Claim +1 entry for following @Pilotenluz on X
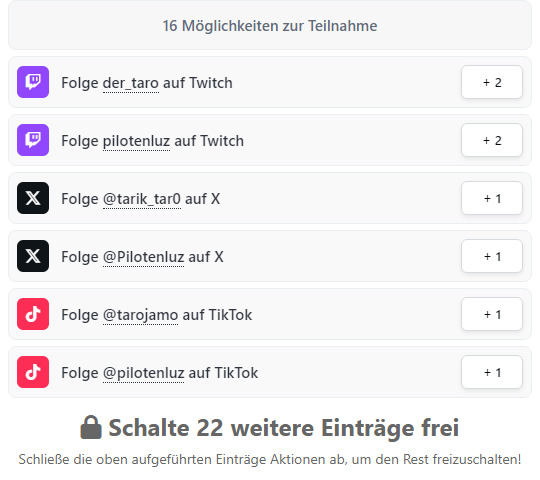 492,256
